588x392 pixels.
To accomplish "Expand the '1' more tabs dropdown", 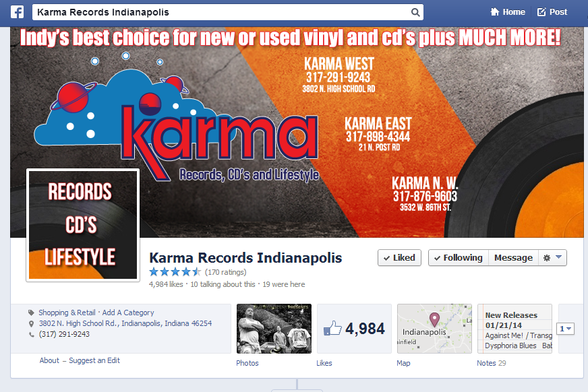I will (565, 329).
